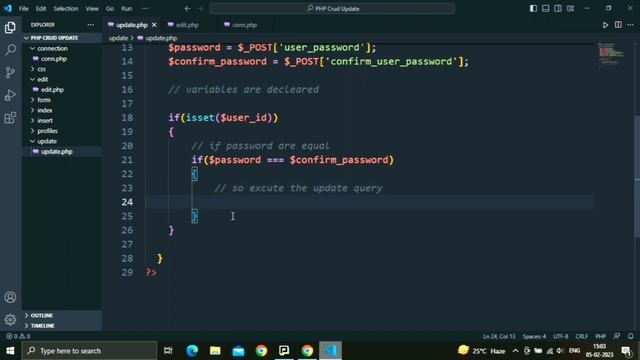This screenshot has height=360, width=640.
Task: Click the PHP Crud Update command center search
Action: point(332,8)
